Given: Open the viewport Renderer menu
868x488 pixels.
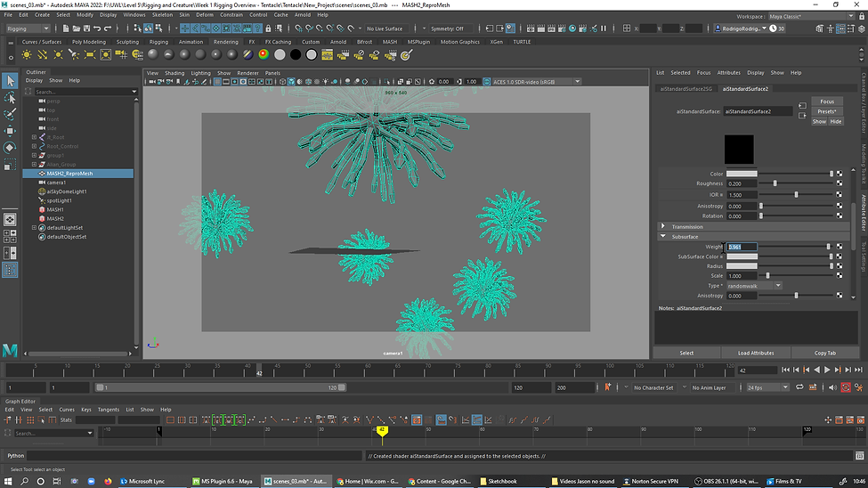Looking at the screenshot, I should coord(248,73).
